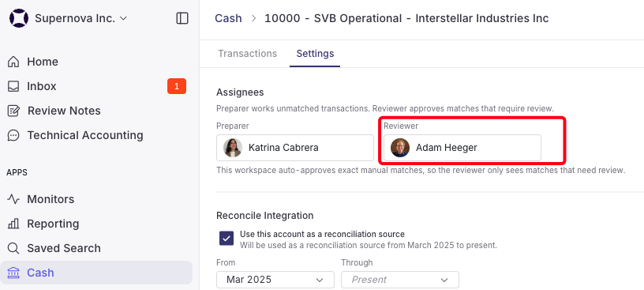Open the Supernova Inc. workspace dropdown
Screen dimensions: 644x290
(81, 18)
